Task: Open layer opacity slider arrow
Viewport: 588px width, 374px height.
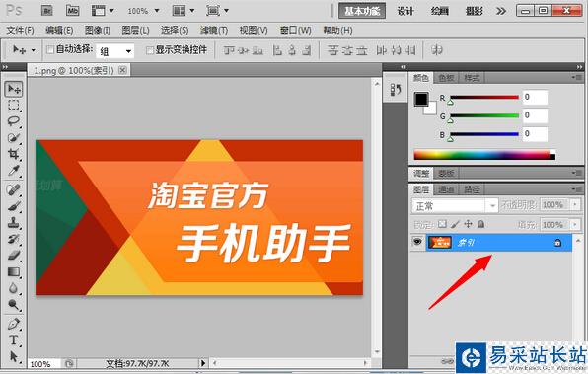Action: [x=575, y=205]
